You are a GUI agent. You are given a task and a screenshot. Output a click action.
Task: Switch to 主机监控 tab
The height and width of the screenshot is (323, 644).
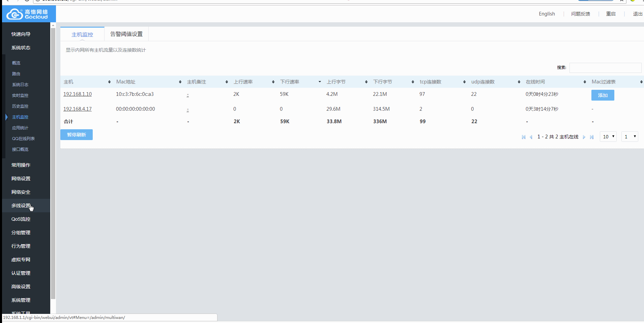82,34
